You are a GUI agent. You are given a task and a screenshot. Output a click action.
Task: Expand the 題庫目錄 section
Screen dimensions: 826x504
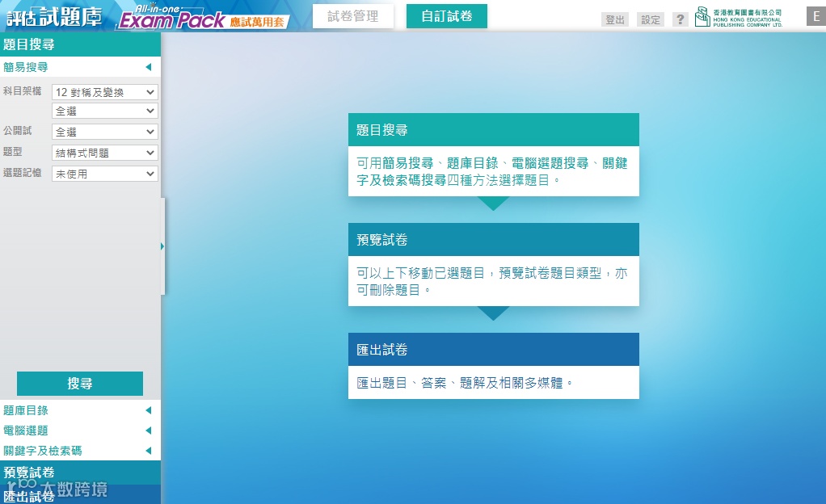(x=80, y=410)
